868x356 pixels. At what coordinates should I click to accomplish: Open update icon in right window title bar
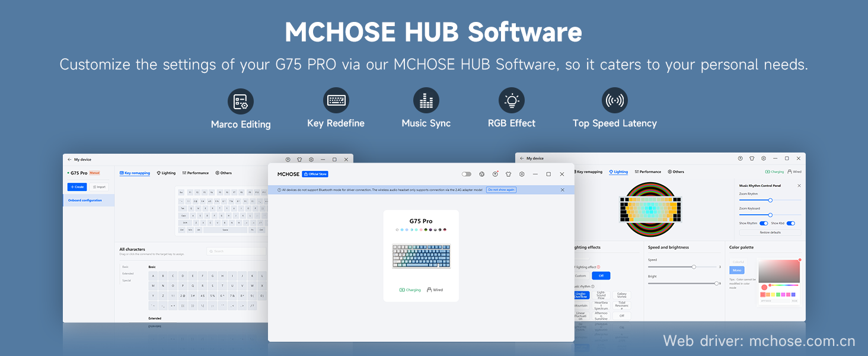click(741, 158)
